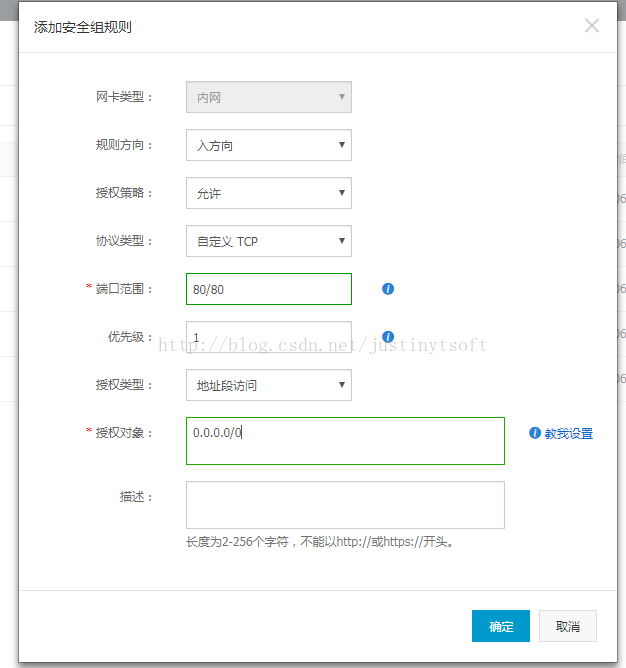Click the info icon beside port range
This screenshot has width=626, height=668.
click(388, 289)
